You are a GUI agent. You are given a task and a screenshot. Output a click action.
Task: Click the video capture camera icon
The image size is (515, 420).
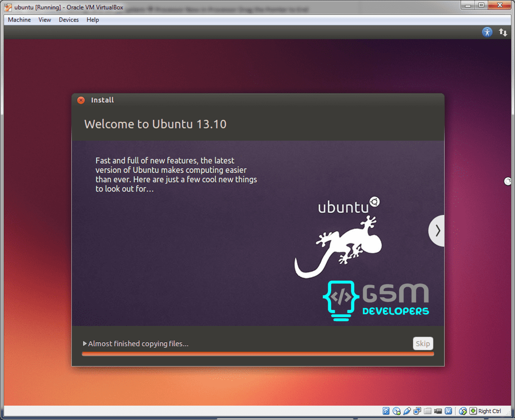438,411
